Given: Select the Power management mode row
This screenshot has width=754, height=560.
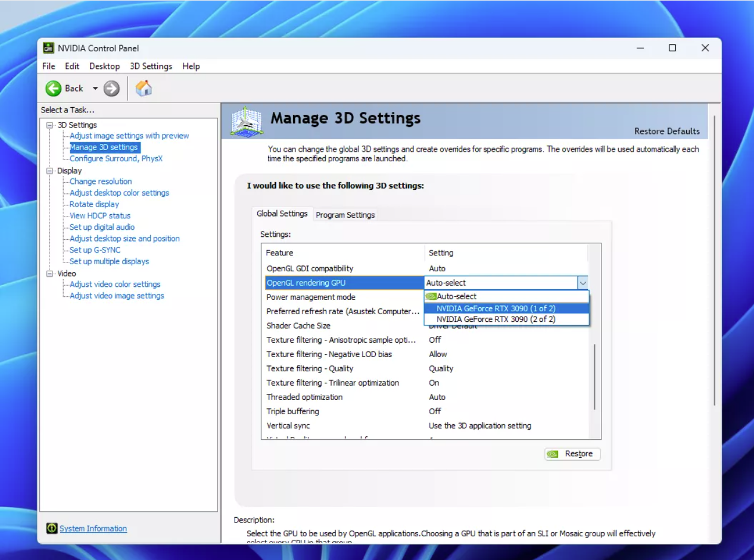Looking at the screenshot, I should pos(343,297).
